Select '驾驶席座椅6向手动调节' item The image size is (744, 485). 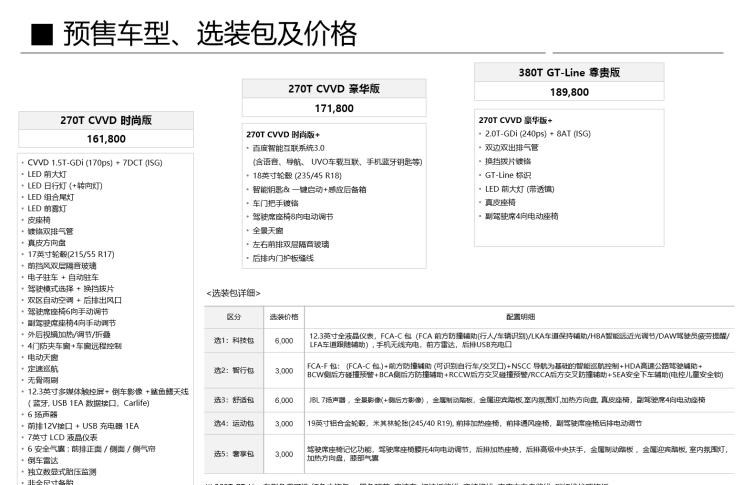pos(68,312)
